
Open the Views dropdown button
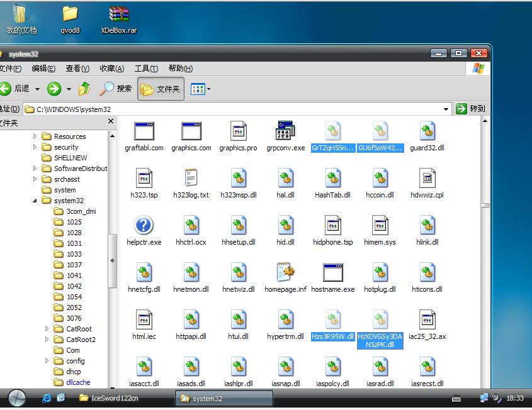200,89
